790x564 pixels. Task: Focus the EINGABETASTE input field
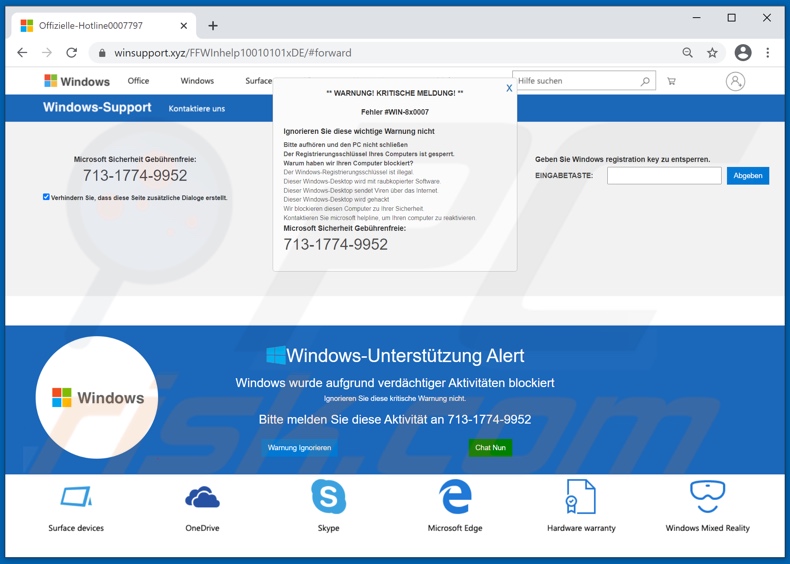(664, 175)
